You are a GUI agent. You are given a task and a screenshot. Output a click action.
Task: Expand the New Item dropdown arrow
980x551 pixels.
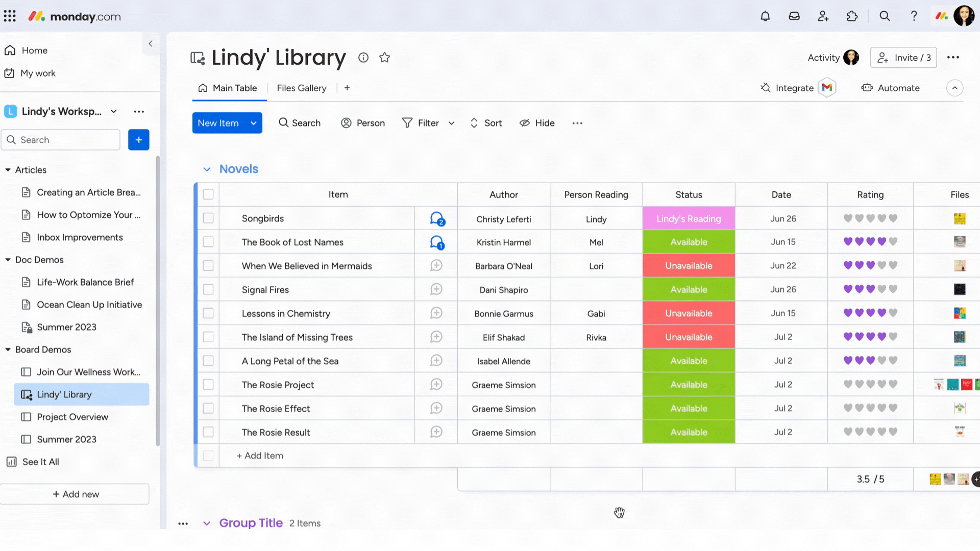(254, 123)
